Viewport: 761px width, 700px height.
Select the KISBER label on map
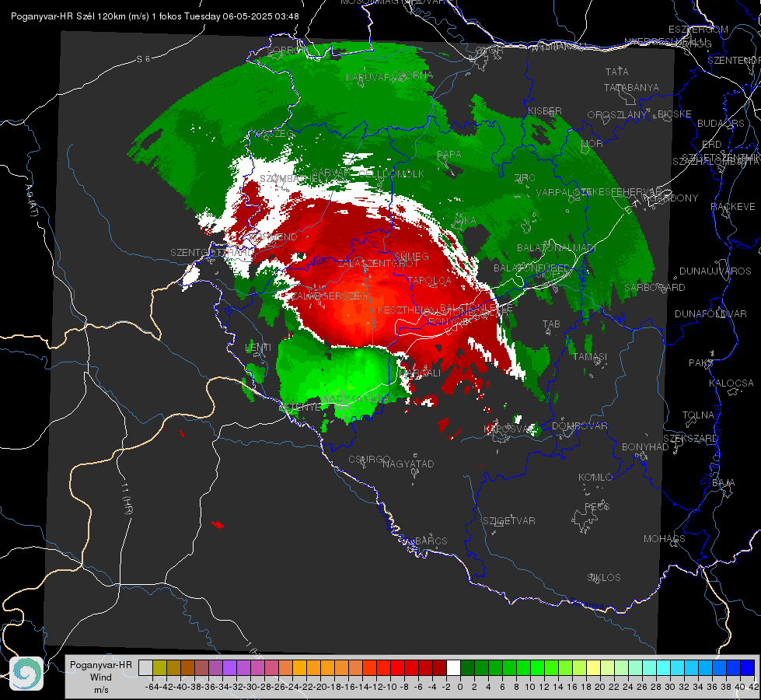(x=545, y=110)
